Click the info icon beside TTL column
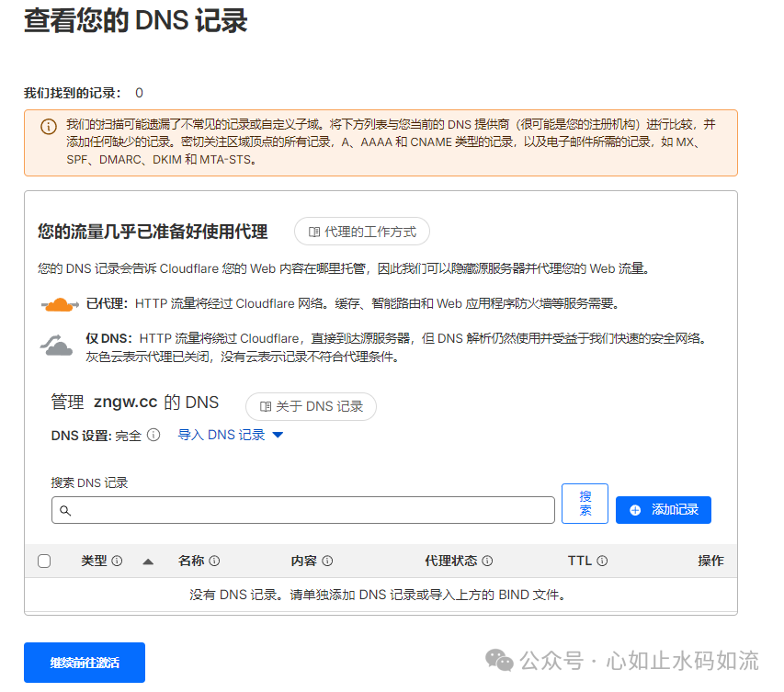 (603, 561)
